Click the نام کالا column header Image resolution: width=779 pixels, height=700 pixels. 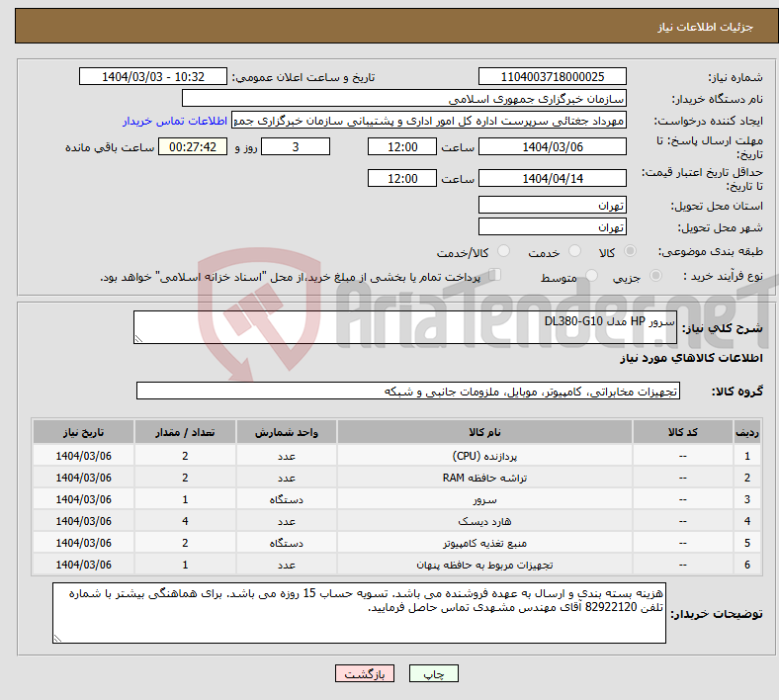(x=484, y=432)
